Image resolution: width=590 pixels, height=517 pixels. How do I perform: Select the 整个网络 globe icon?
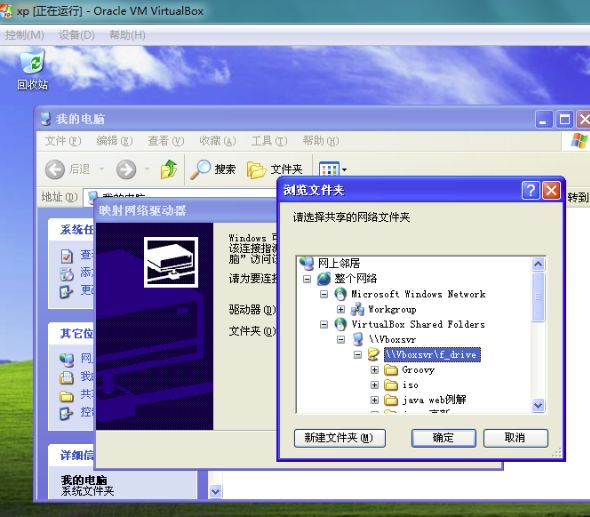pyautogui.click(x=324, y=279)
